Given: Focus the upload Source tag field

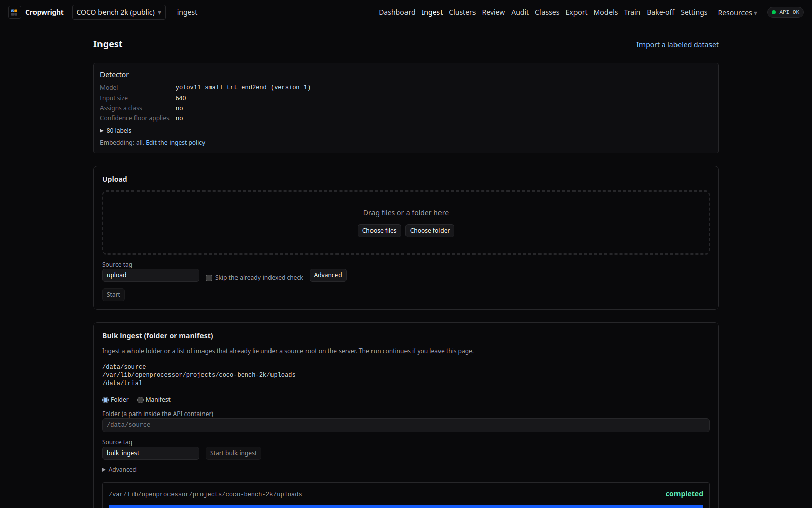Looking at the screenshot, I should [150, 275].
